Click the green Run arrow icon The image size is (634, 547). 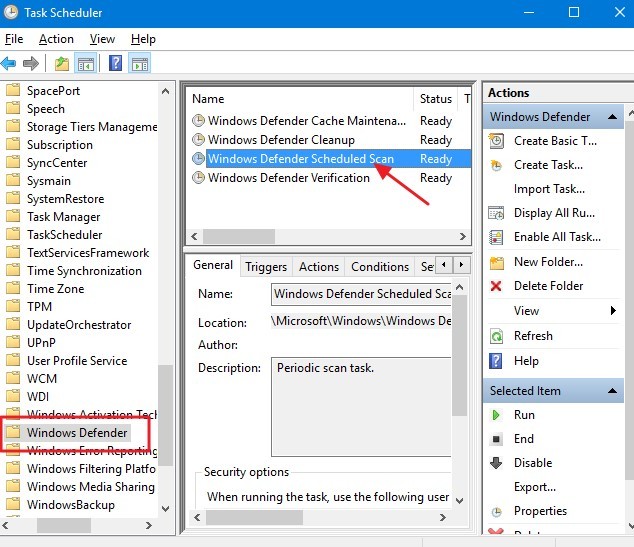click(x=497, y=415)
